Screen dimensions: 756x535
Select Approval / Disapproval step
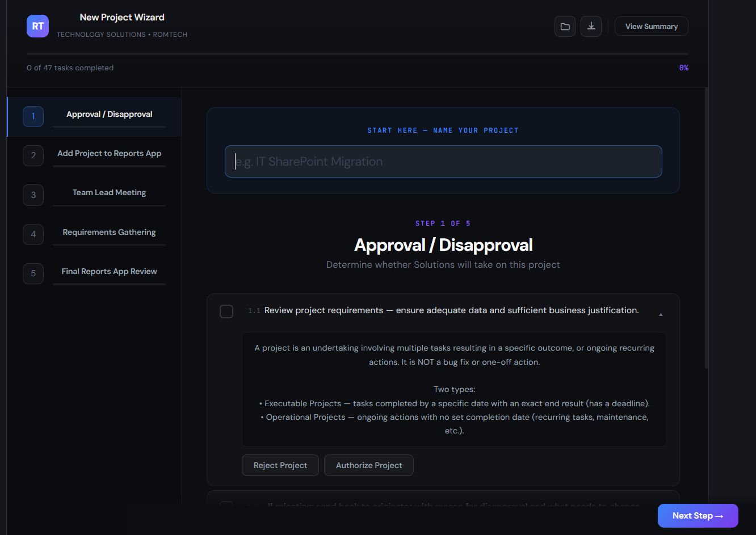(94, 117)
